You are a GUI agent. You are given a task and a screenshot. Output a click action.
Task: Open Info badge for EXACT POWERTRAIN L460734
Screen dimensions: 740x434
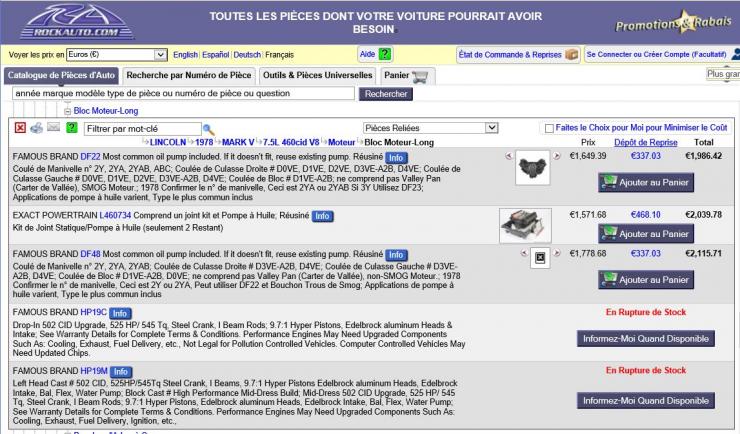click(322, 216)
